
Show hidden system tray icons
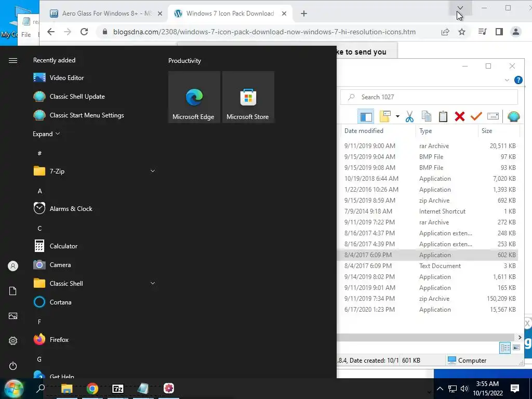440,389
